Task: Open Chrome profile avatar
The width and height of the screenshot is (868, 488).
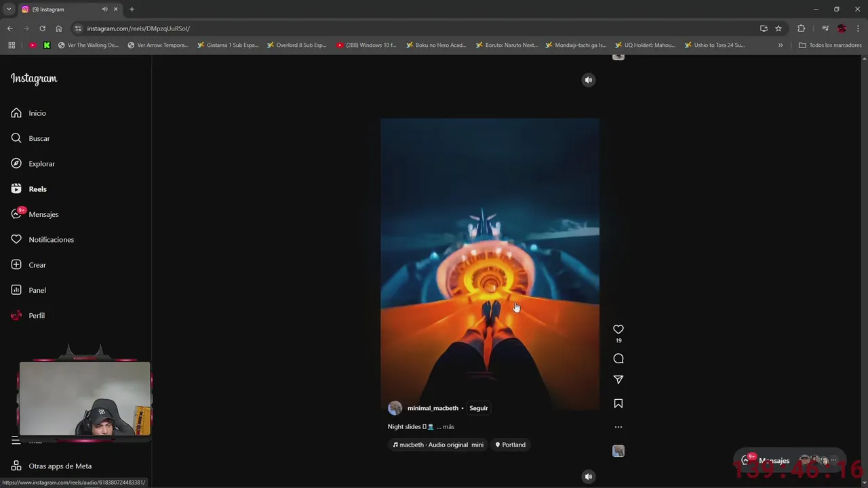Action: [842, 28]
